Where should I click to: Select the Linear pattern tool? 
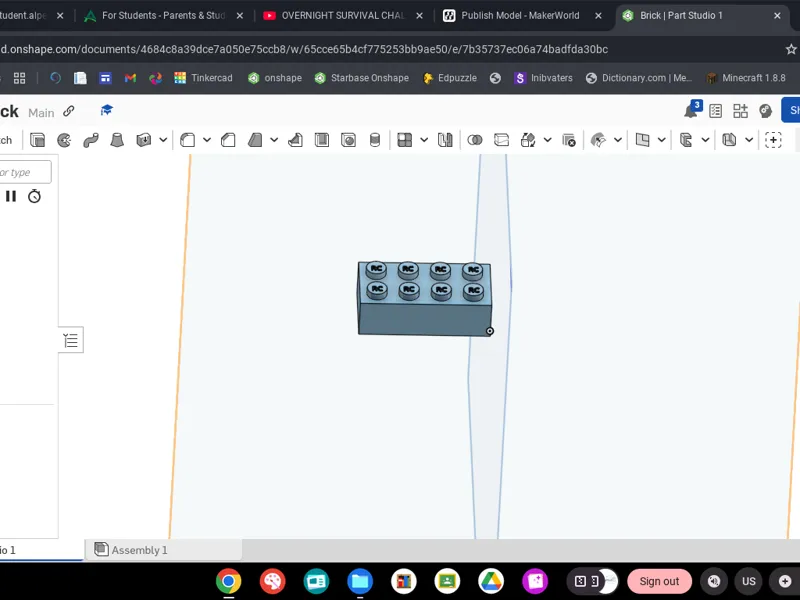[405, 140]
